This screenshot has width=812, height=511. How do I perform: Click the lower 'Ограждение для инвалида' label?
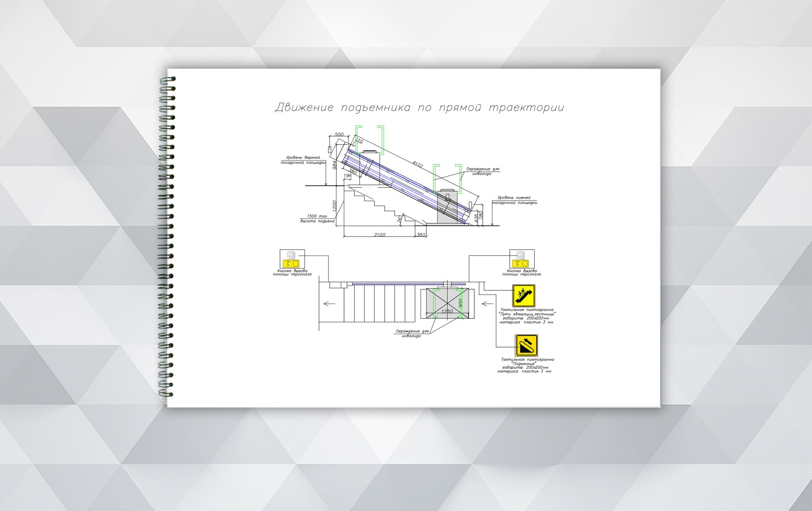[x=412, y=334]
